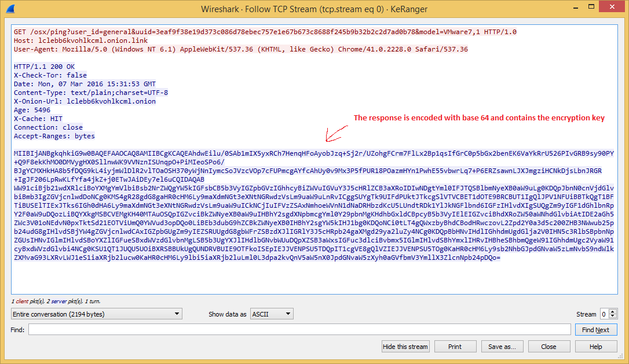
Task: Click the Accept-Ranges: bytes header
Action: pyautogui.click(x=54, y=136)
